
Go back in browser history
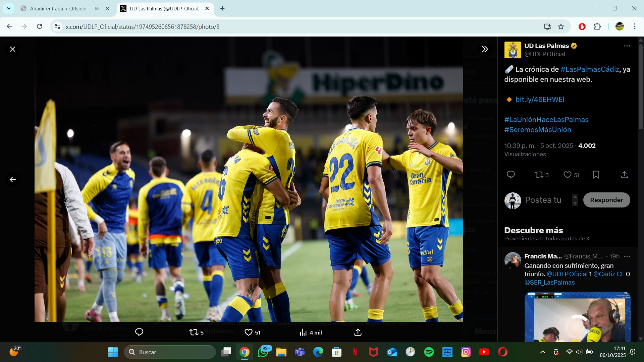click(9, 26)
